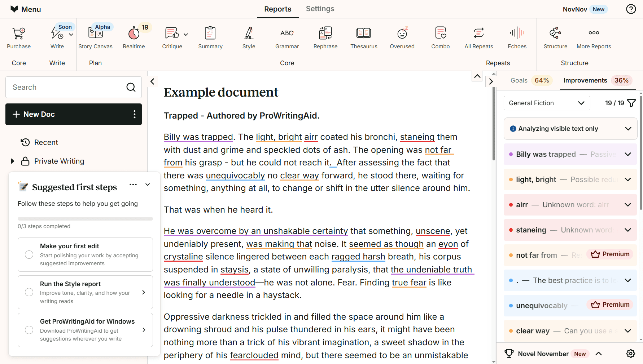Collapse the right suggestions panel
Image resolution: width=643 pixels, height=364 pixels.
(x=491, y=81)
